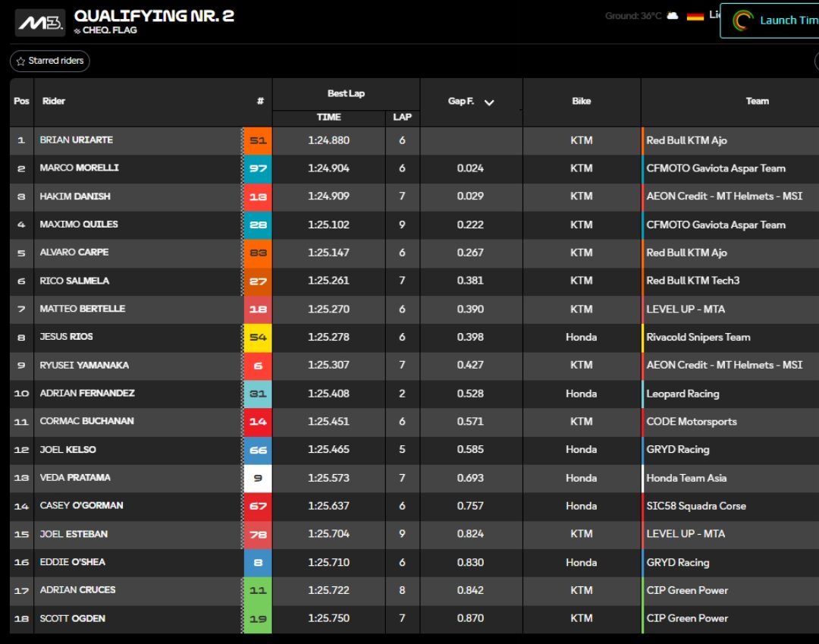Click green number badge 11
Viewport: 819px width, 644px height.
click(x=258, y=590)
